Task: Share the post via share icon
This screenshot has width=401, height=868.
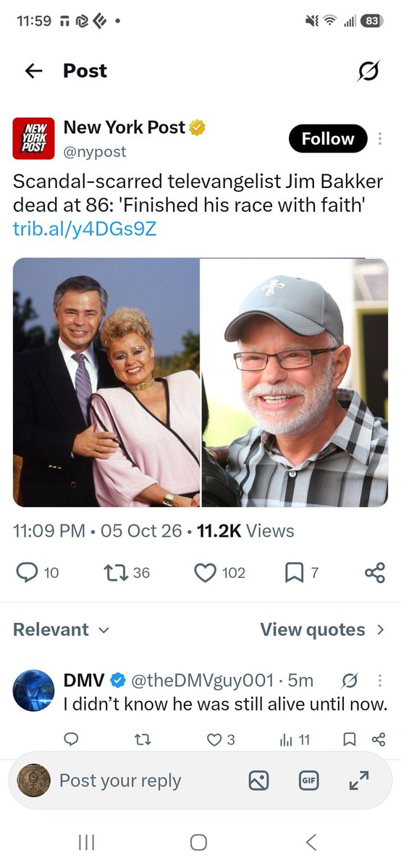Action: [375, 573]
